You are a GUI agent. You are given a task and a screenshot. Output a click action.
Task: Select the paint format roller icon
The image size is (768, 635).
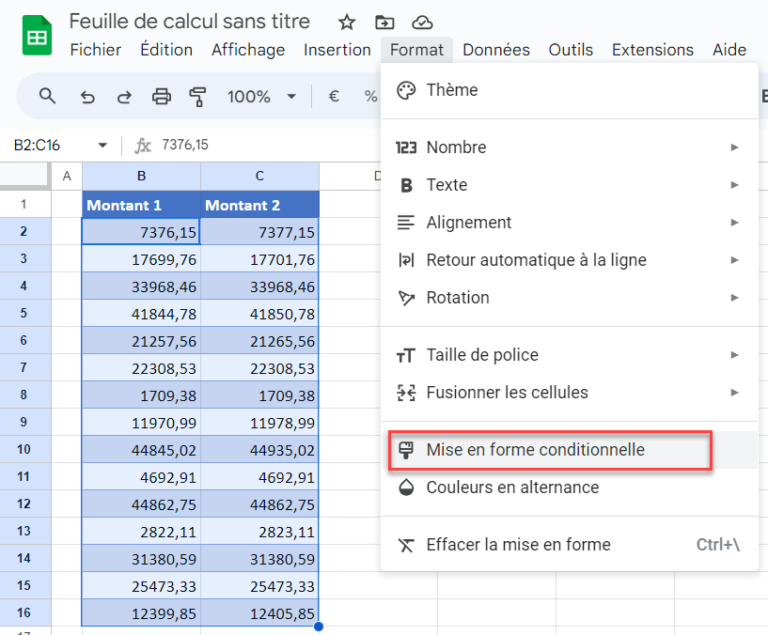coord(198,97)
